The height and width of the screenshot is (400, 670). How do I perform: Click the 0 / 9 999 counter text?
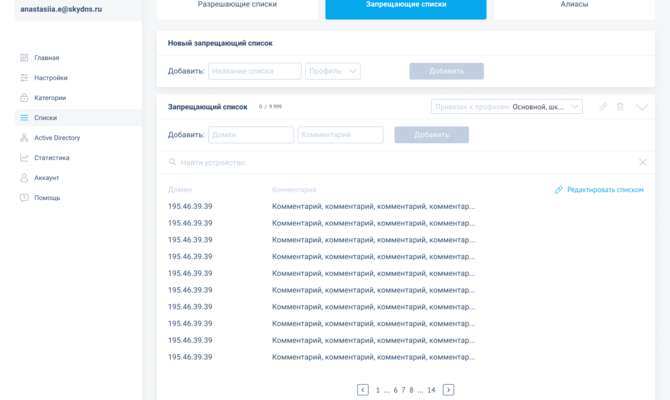(270, 107)
